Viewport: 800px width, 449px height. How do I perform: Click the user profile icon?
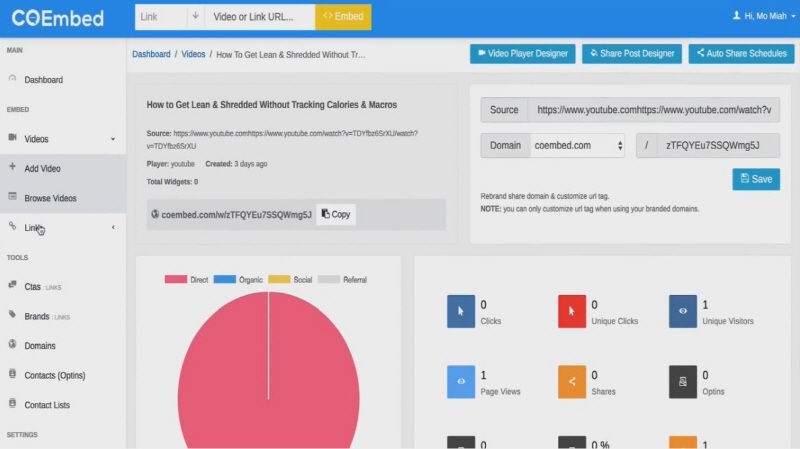[x=736, y=16]
